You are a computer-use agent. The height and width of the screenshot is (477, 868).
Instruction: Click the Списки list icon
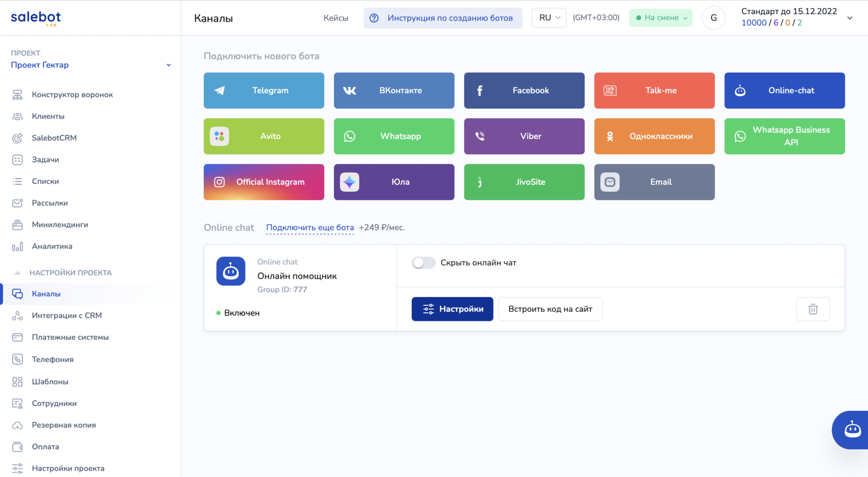[x=18, y=181]
